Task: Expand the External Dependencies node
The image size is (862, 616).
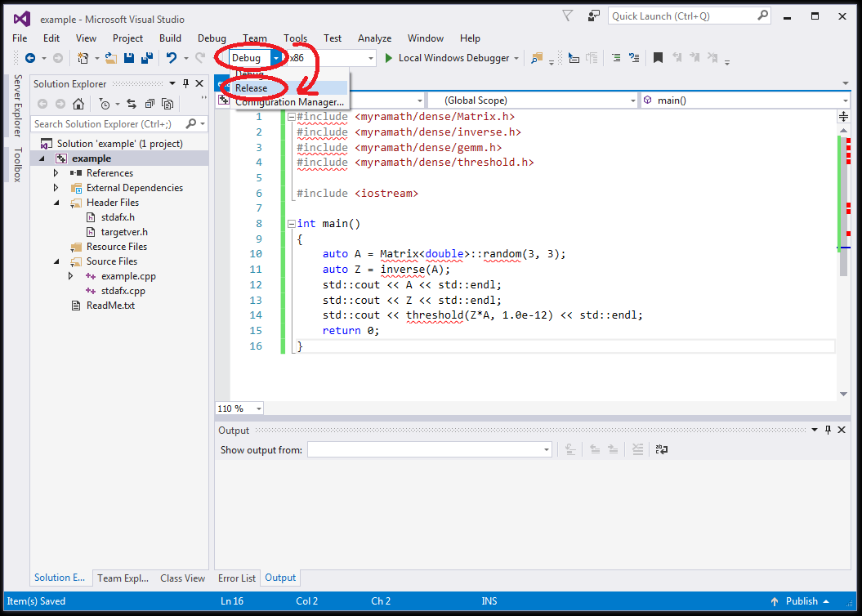Action: click(56, 188)
